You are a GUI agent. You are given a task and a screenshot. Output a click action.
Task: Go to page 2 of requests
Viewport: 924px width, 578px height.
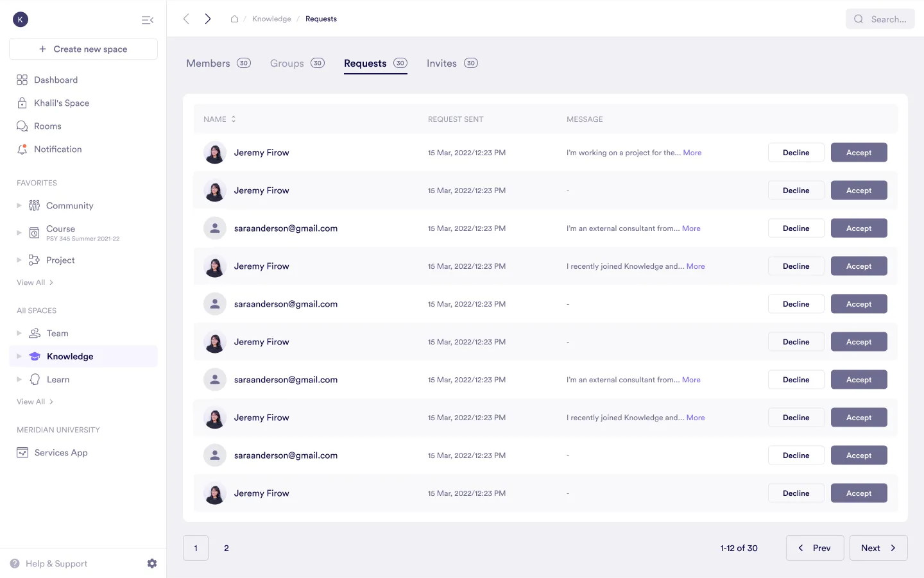click(x=226, y=548)
